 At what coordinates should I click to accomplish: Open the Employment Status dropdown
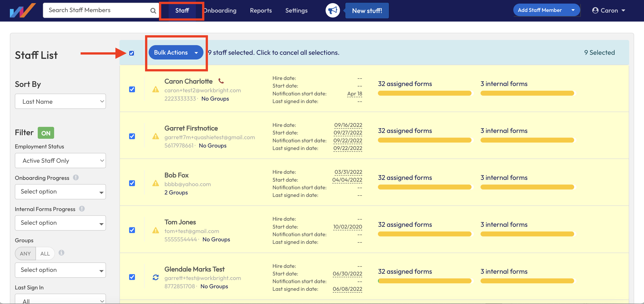tap(60, 161)
